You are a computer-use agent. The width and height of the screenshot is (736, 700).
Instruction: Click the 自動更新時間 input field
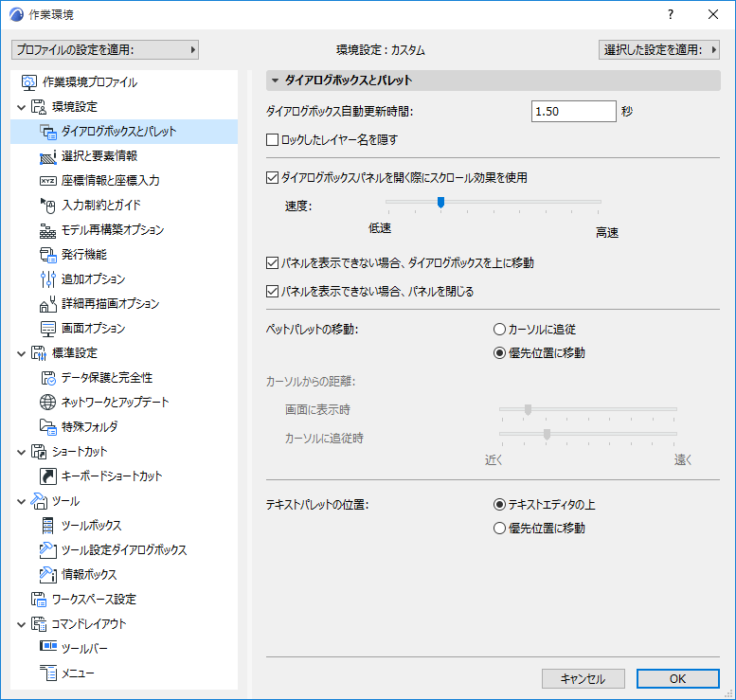[574, 112]
